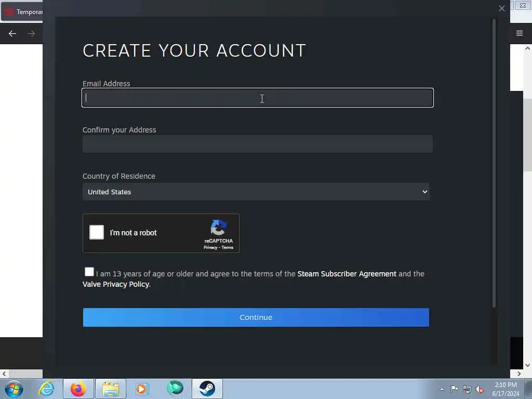Open the Valve Privacy Policy link
Viewport: 532px width, 399px height.
[116, 284]
